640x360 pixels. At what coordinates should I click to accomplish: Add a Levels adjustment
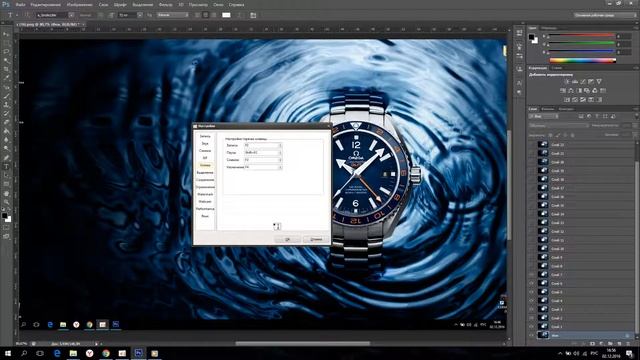pyautogui.click(x=575, y=82)
